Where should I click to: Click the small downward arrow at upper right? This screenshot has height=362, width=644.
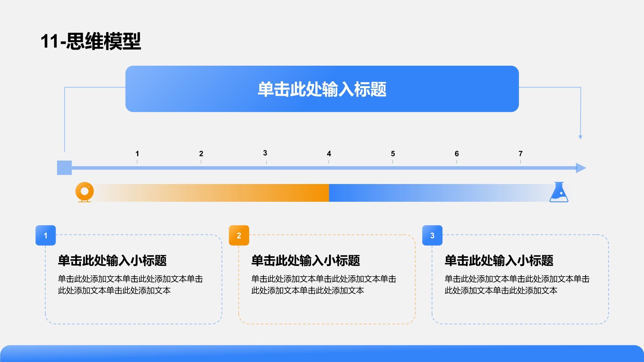(580, 137)
